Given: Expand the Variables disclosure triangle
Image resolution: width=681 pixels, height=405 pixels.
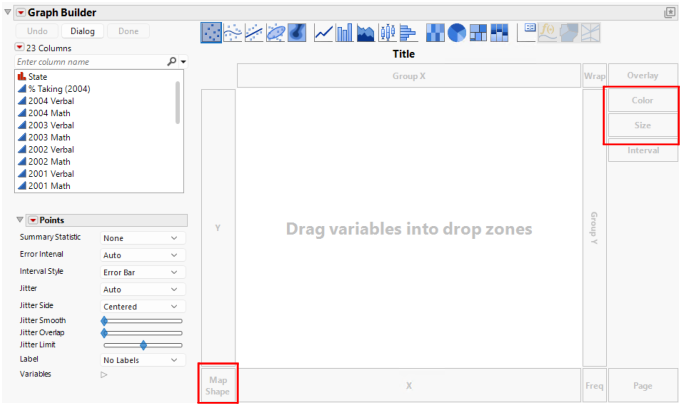Looking at the screenshot, I should [x=104, y=375].
